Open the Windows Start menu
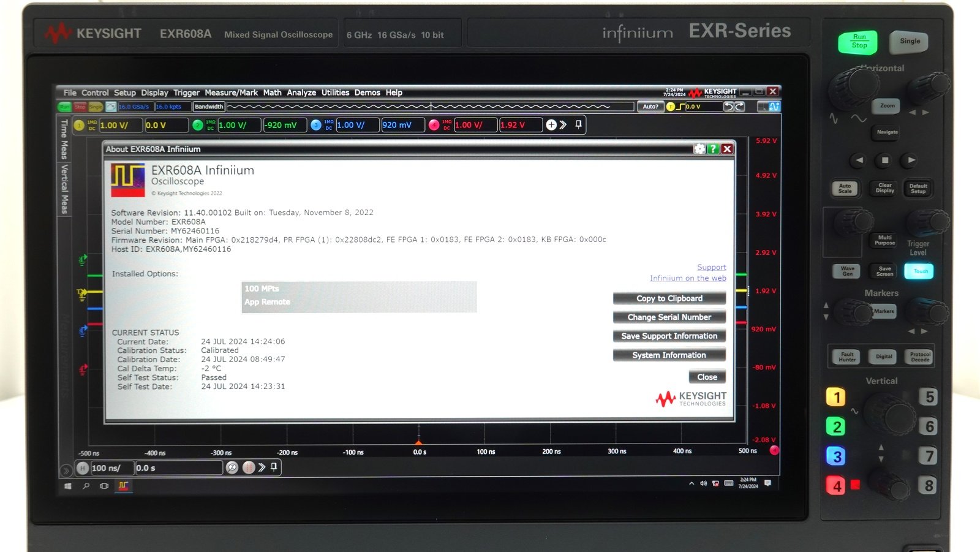 coord(68,486)
